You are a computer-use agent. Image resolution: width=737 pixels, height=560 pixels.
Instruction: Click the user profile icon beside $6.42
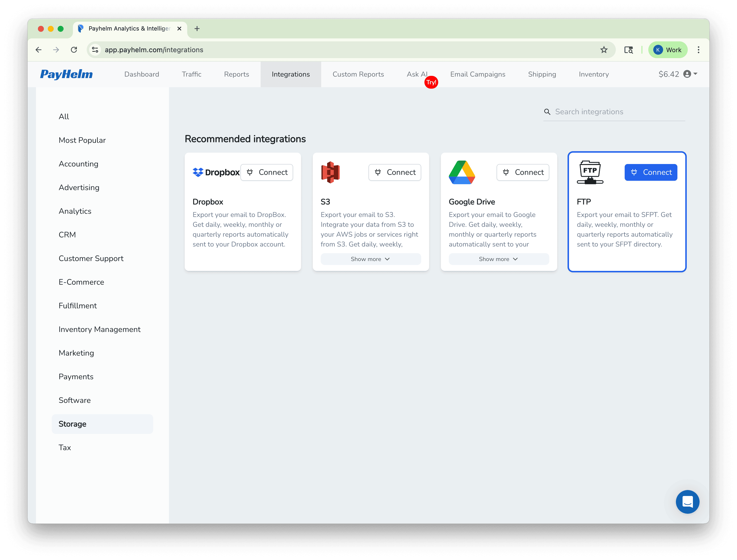point(687,74)
